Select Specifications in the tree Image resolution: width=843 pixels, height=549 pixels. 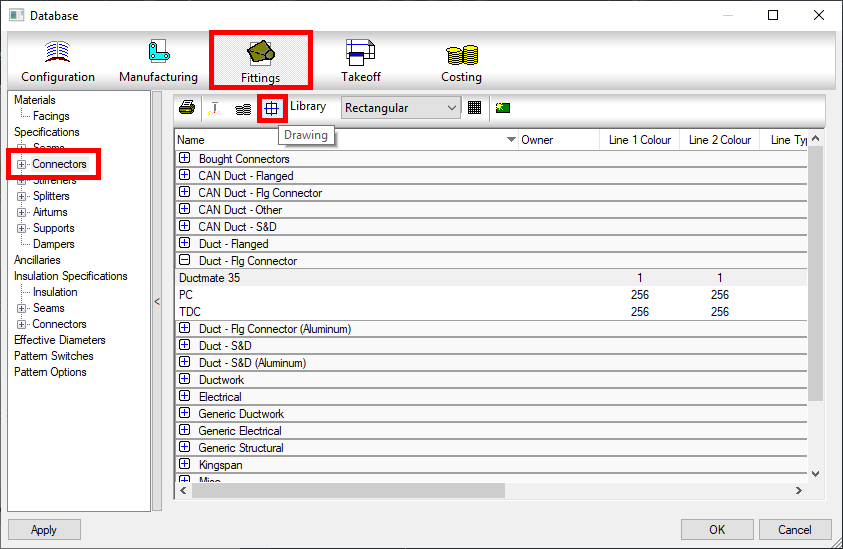click(x=47, y=132)
